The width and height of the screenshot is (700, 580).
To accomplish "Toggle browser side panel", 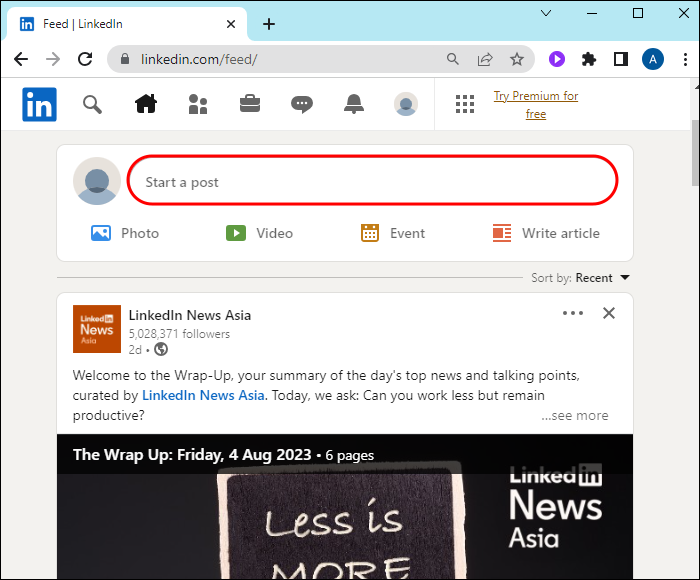I will click(x=621, y=59).
